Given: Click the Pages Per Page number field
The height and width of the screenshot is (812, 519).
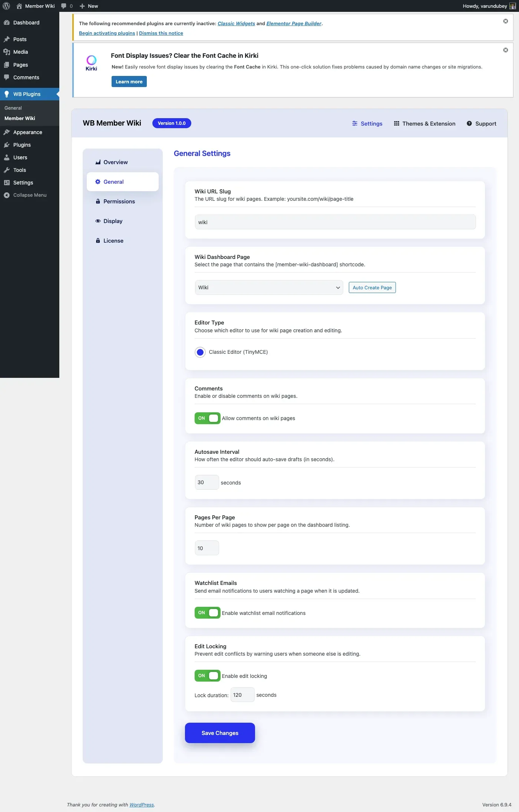Looking at the screenshot, I should click(x=207, y=548).
